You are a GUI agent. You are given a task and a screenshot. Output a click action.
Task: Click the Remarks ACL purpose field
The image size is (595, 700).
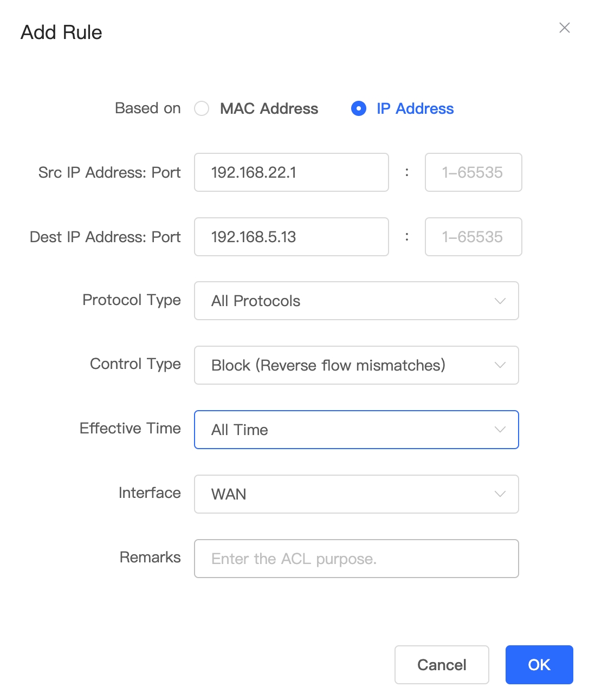click(357, 559)
